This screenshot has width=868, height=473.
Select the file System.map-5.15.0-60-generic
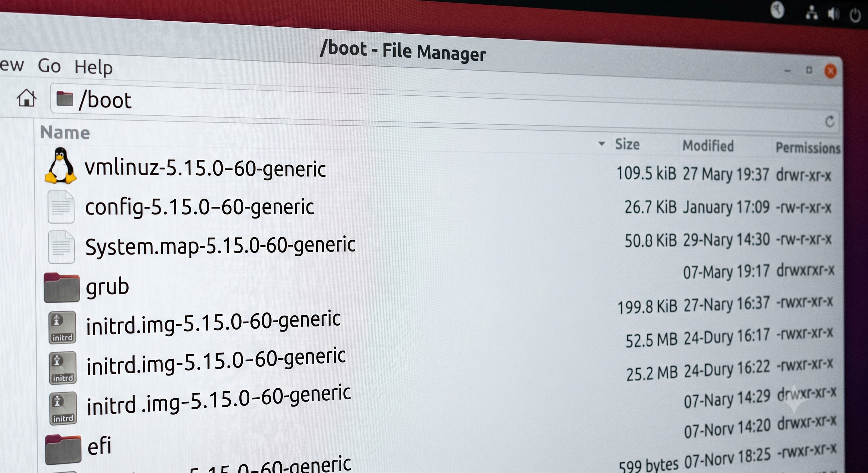[220, 246]
